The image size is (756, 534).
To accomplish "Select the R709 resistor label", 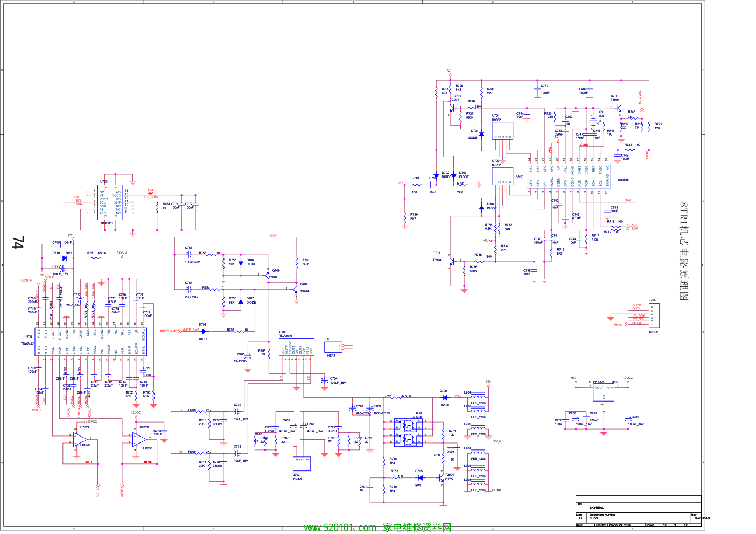I will (192, 452).
